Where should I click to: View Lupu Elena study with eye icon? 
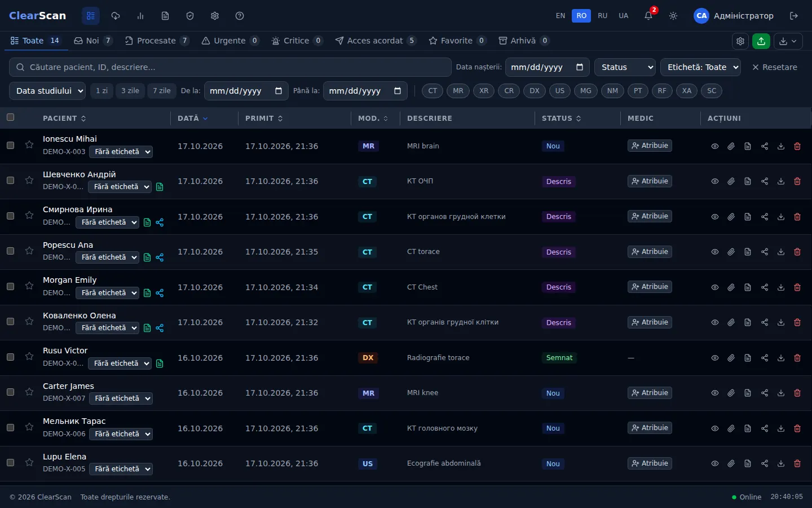[715, 463]
